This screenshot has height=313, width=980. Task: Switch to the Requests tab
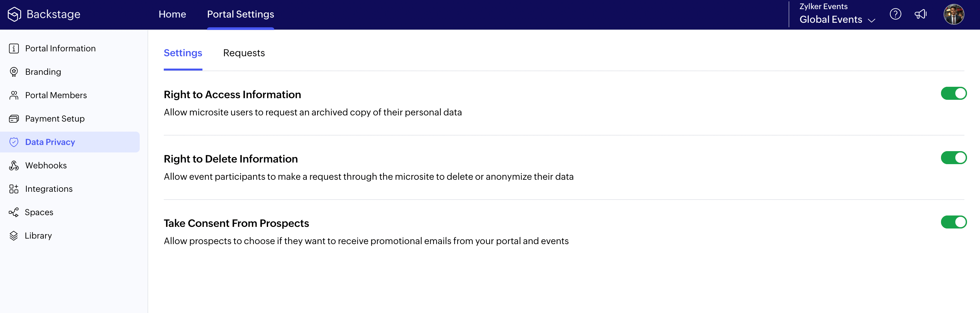(x=244, y=53)
